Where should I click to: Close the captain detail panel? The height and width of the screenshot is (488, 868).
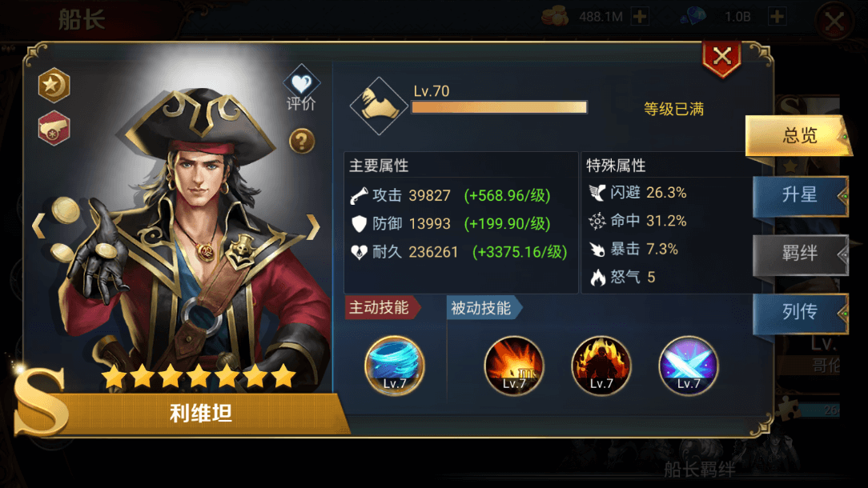[x=721, y=57]
